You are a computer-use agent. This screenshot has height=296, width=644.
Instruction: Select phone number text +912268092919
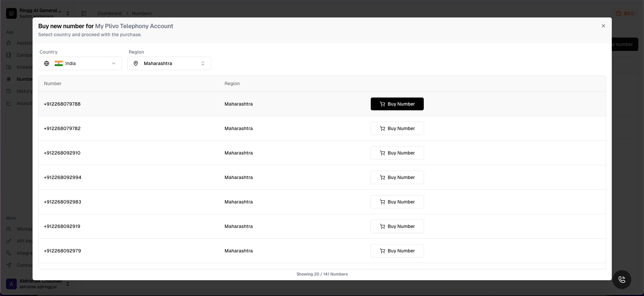tap(62, 226)
